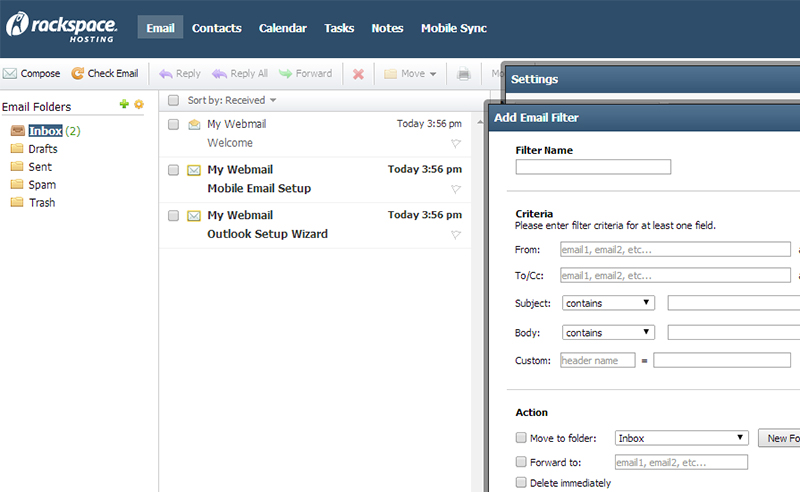The width and height of the screenshot is (800, 492).
Task: Click green plus Add Folder icon
Action: coord(124,104)
